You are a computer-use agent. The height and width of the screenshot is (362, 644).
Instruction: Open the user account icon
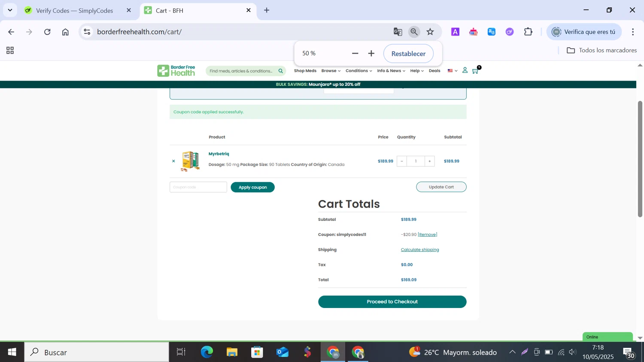465,70
